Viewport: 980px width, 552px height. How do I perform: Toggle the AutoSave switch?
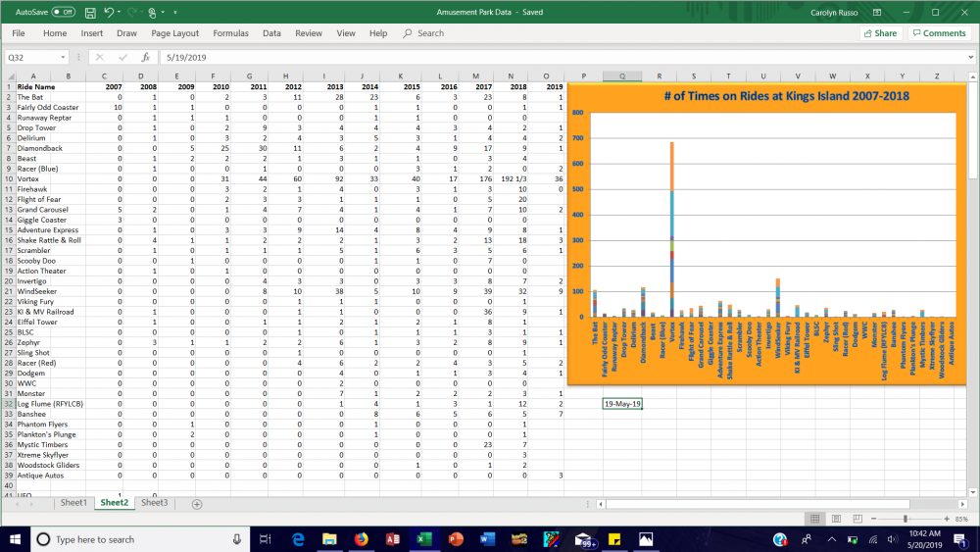pos(63,13)
